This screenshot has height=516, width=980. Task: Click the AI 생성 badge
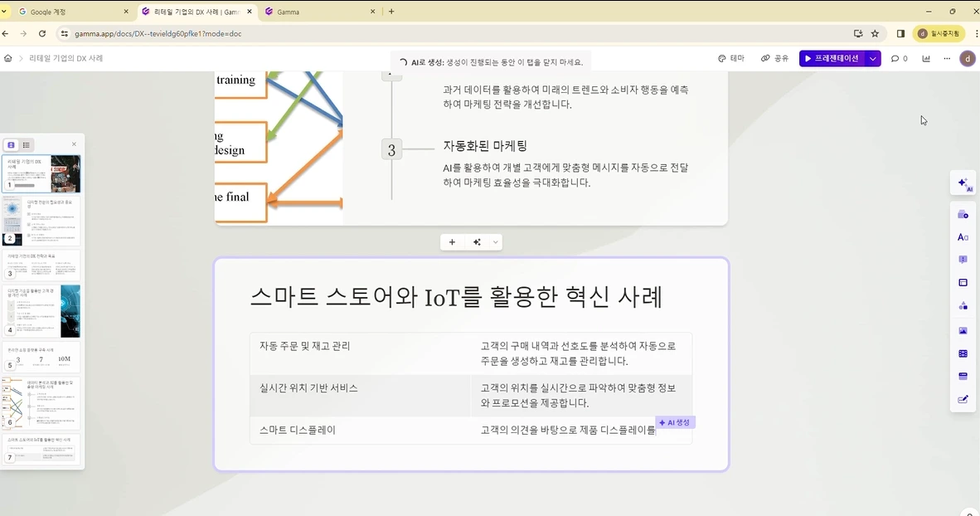coord(675,423)
